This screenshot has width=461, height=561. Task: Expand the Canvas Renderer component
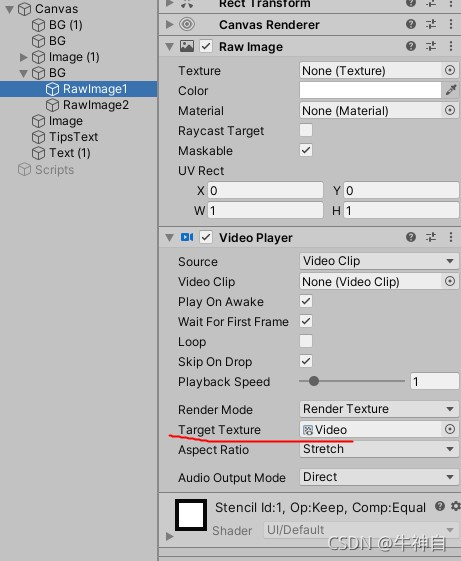point(169,24)
